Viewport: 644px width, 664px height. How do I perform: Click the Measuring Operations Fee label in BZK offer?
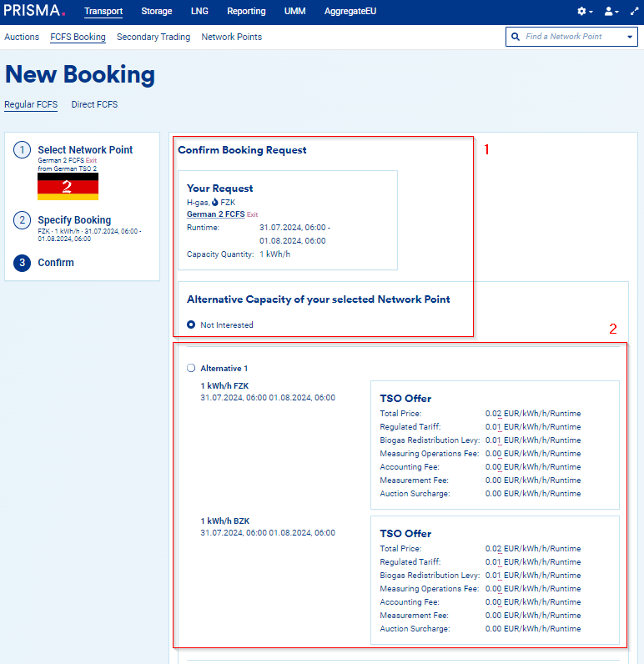(x=430, y=589)
